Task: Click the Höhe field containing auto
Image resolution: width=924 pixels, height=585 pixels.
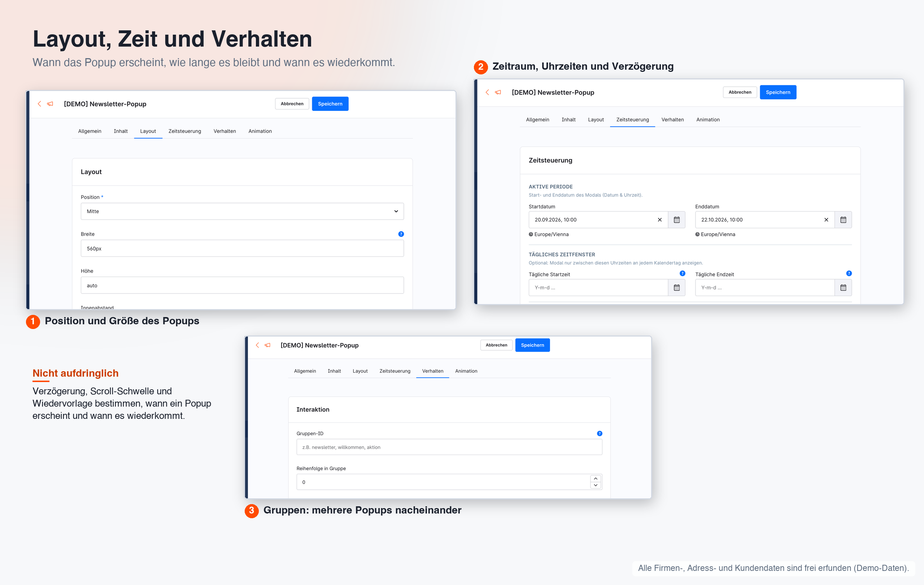Action: coord(242,285)
